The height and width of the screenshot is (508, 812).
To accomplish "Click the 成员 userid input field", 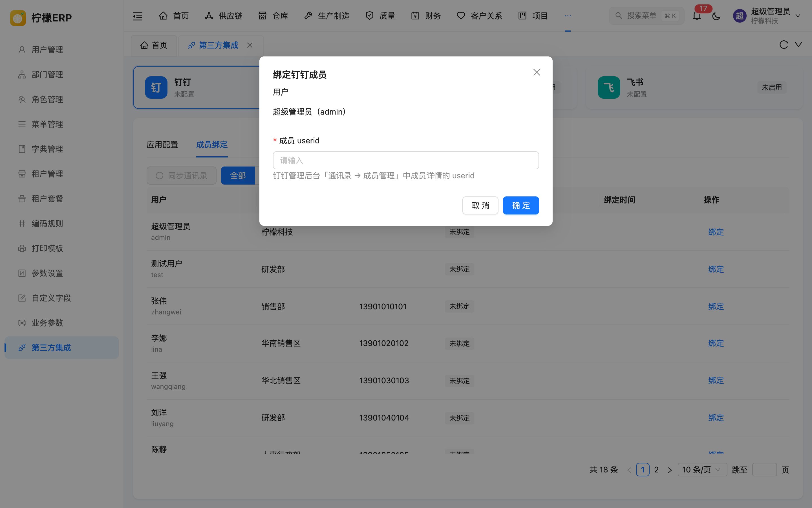I will coord(406,160).
